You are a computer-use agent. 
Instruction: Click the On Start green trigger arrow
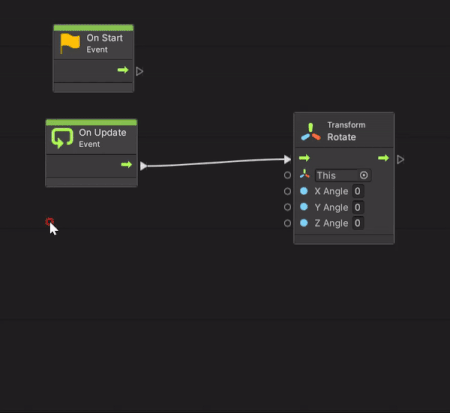click(123, 70)
